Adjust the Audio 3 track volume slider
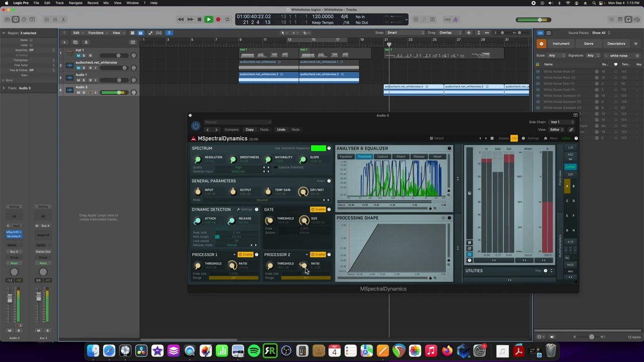This screenshot has height=362, width=644. tap(114, 93)
